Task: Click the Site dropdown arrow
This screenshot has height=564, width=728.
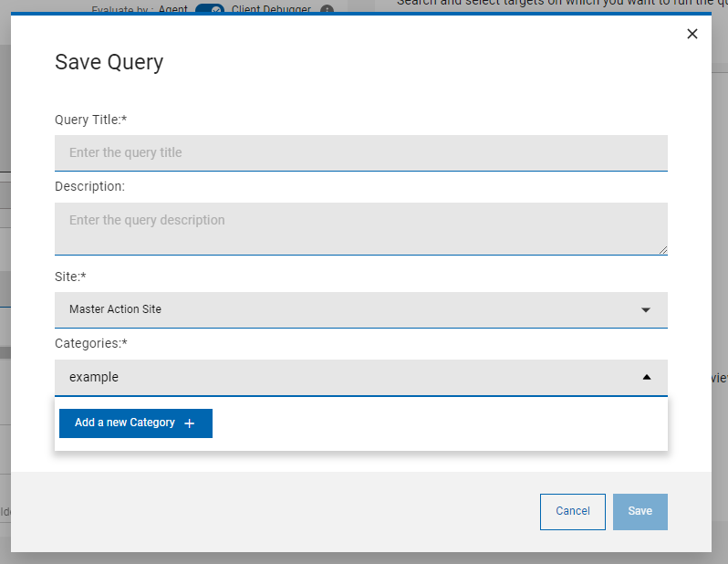Action: point(646,310)
